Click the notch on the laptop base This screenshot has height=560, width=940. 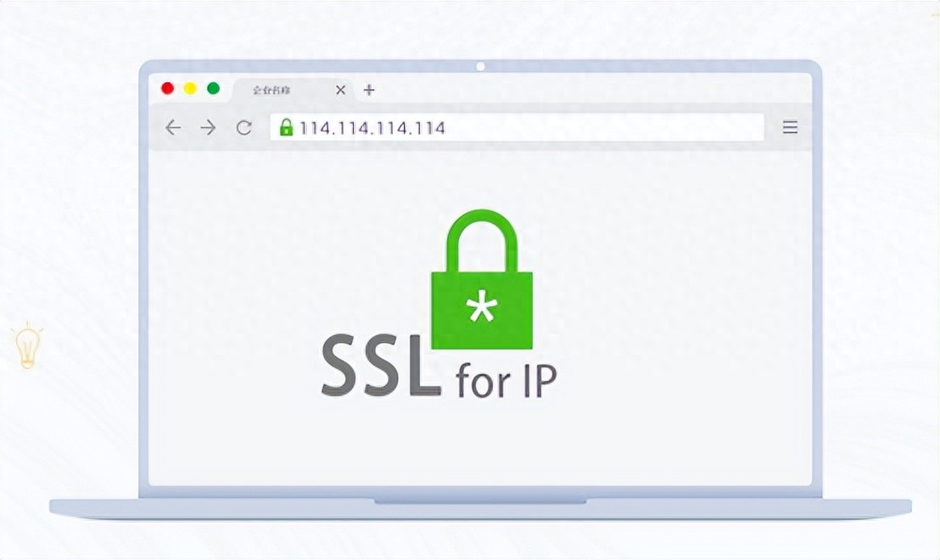480,501
